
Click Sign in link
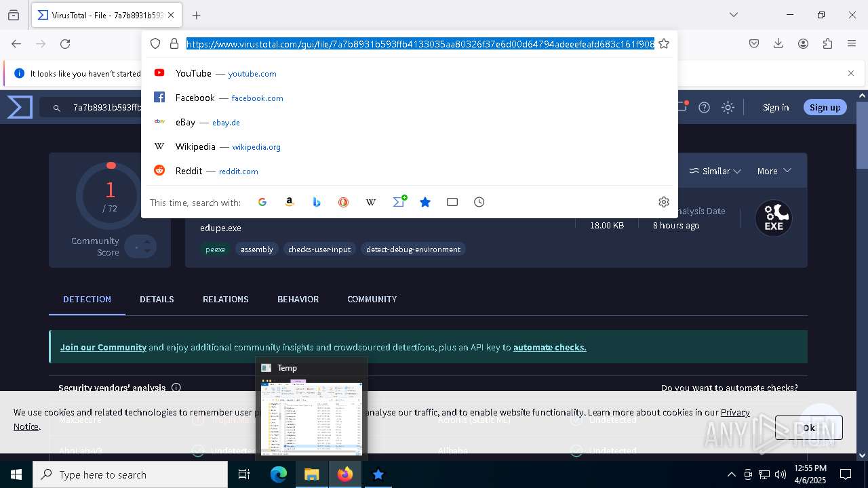click(776, 107)
